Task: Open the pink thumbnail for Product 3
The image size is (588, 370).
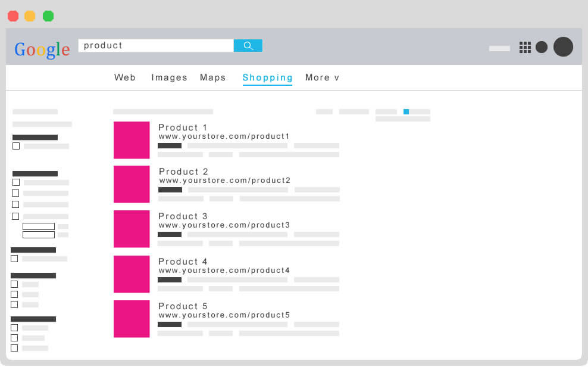Action: (x=132, y=229)
